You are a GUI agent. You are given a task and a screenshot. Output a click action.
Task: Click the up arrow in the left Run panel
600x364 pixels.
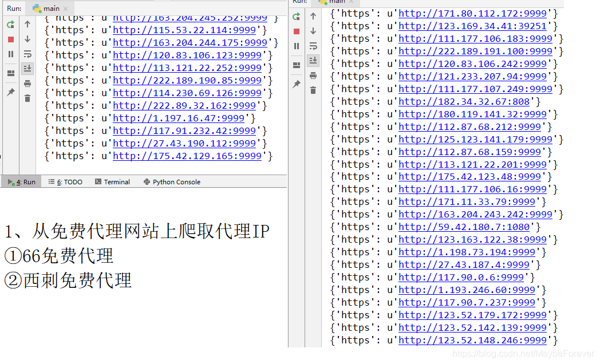click(x=27, y=24)
